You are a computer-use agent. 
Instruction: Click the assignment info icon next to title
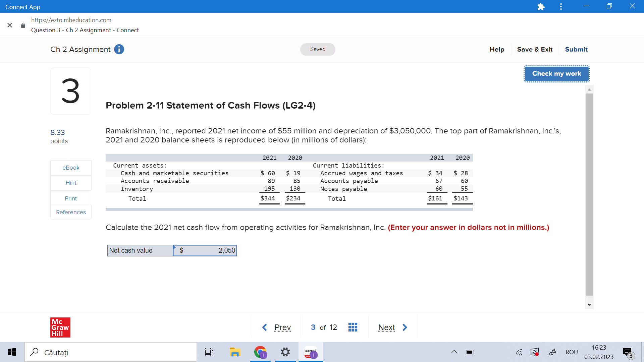119,49
